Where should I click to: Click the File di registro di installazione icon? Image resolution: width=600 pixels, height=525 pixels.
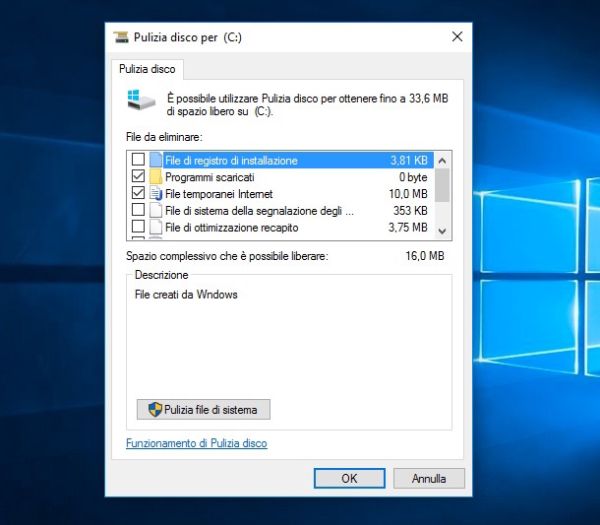[x=156, y=159]
